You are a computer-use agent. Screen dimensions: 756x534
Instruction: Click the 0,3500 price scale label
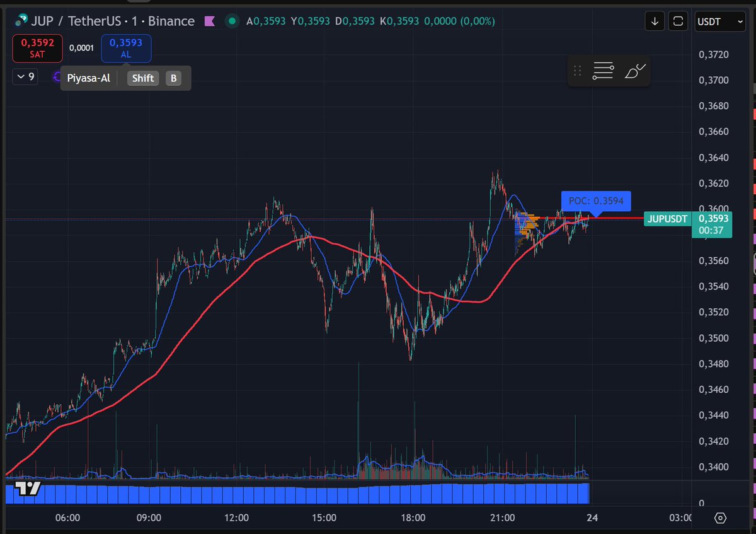click(714, 338)
